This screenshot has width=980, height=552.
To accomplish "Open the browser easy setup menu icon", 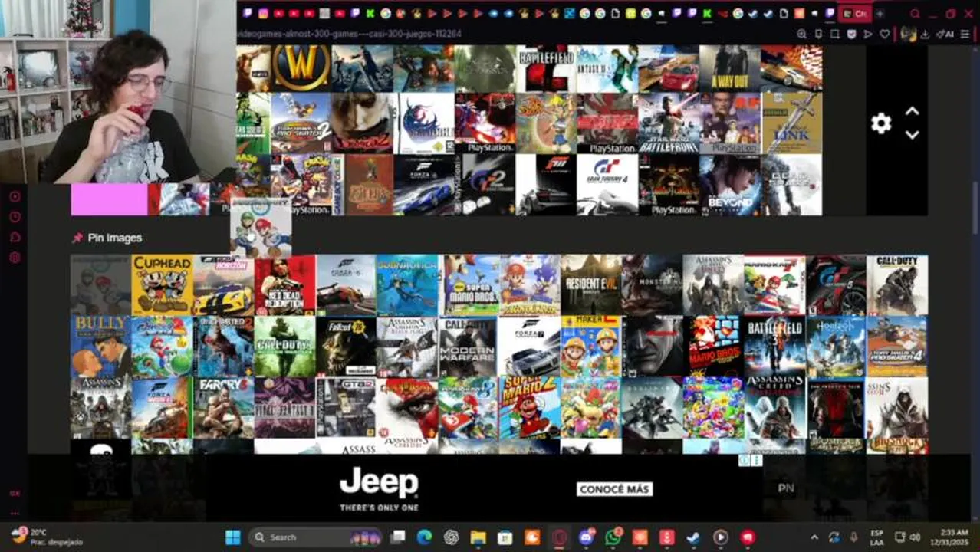I will click(965, 34).
